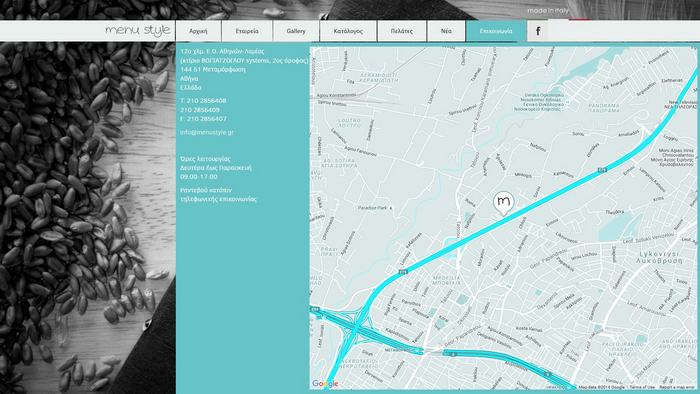
Task: Click the E94 highway badge on map
Action: coord(315,309)
